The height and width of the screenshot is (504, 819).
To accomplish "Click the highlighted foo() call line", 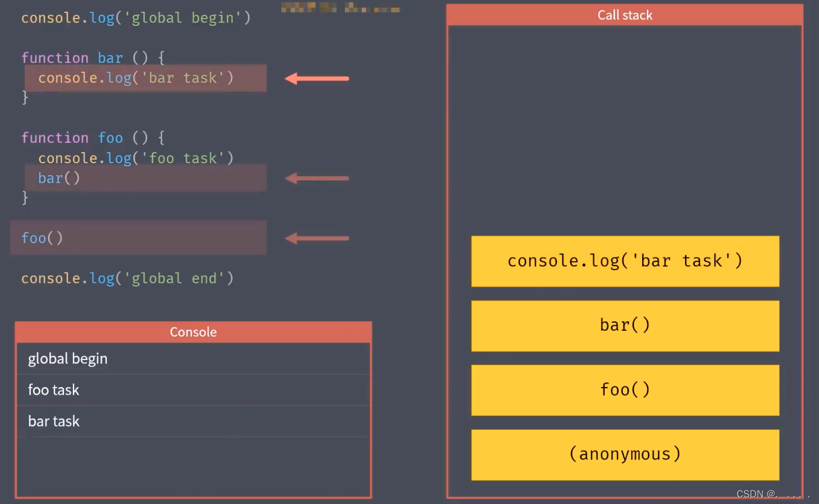I will click(x=42, y=238).
